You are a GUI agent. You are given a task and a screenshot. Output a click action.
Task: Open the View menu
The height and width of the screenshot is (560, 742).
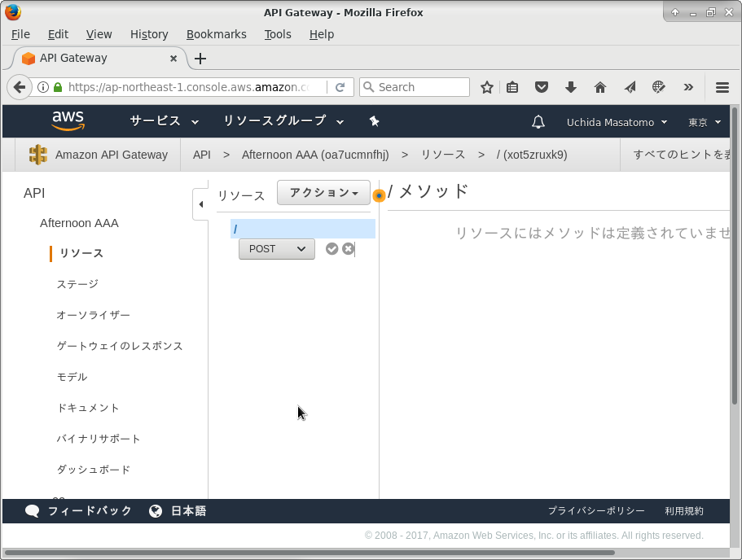pyautogui.click(x=99, y=34)
